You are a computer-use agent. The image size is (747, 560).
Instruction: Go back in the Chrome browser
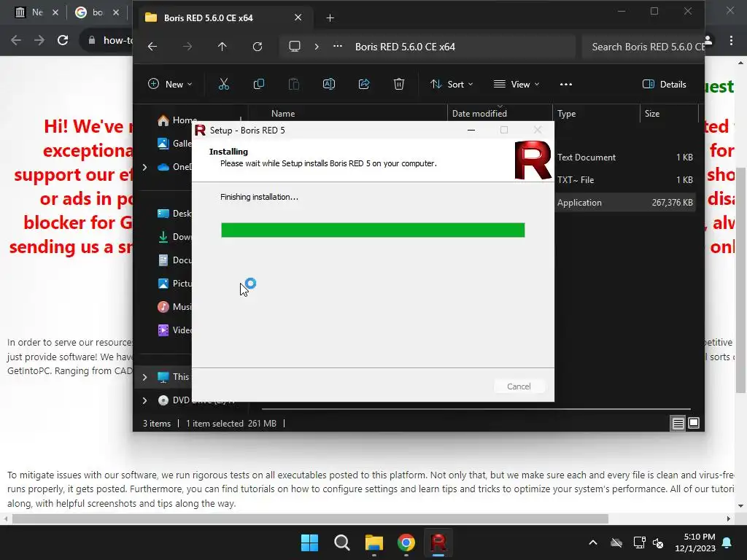point(16,40)
